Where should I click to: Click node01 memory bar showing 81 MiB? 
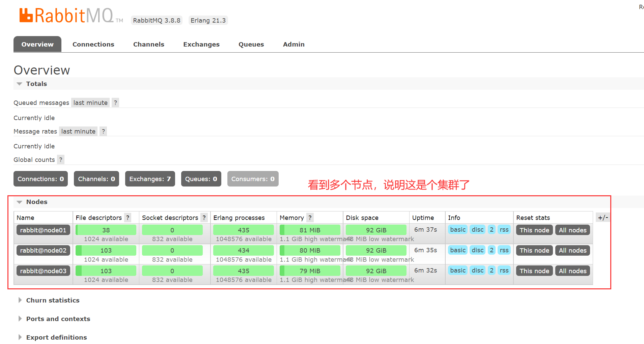click(x=310, y=230)
